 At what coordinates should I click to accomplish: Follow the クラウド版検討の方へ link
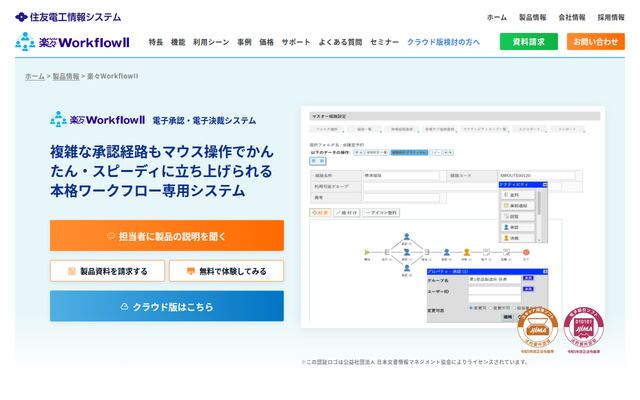tap(443, 42)
